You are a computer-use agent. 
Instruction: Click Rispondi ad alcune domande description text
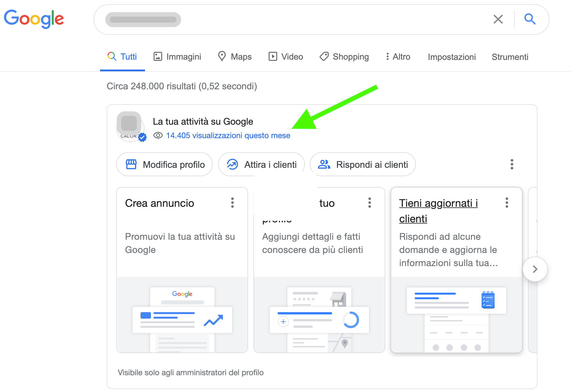click(448, 250)
